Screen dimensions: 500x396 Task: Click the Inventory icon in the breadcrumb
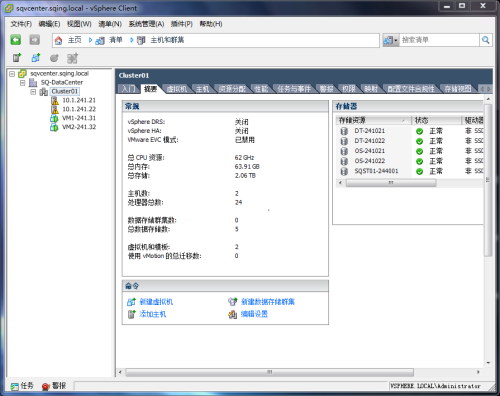(100, 41)
